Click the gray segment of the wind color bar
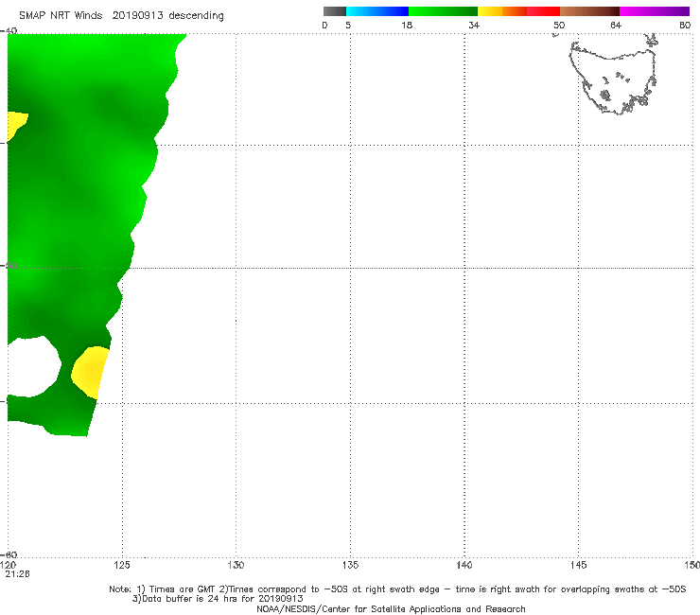The width and height of the screenshot is (700, 615). click(x=334, y=11)
